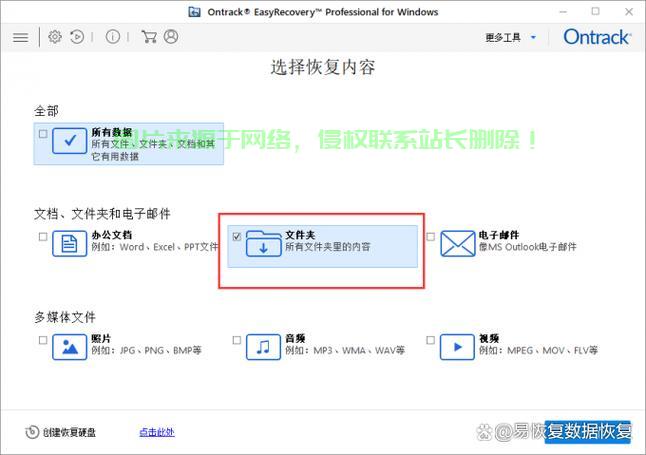The image size is (646, 455).
Task: Check the 所有数据 checkbox
Action: click(x=43, y=134)
